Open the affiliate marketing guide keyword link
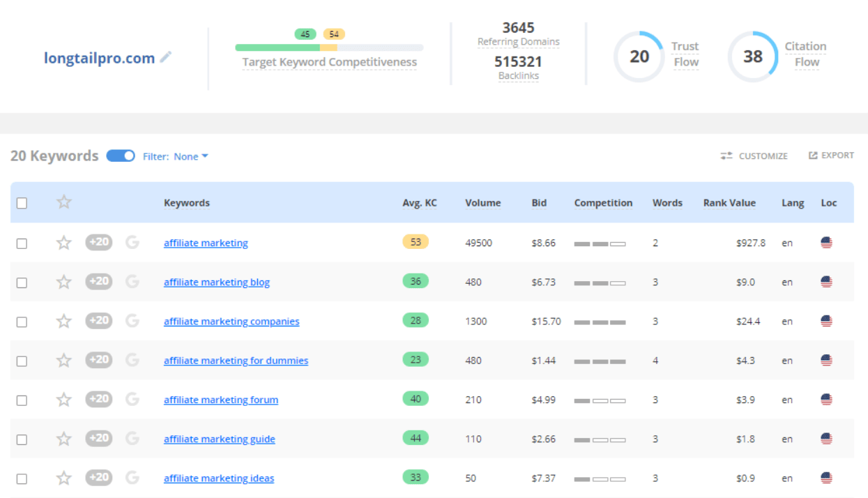Screen dimensions: 868x498 coord(219,439)
